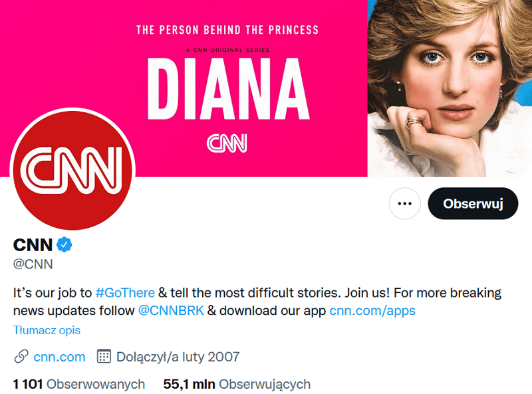Image resolution: width=532 pixels, height=394 pixels.
Task: Click the Dołączył/a luty 2007 join date
Action: pos(178,357)
